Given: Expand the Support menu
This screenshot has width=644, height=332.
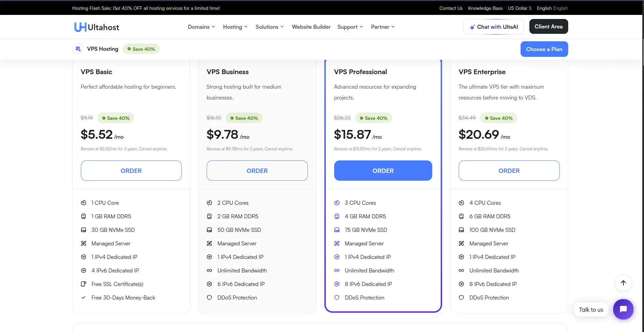Looking at the screenshot, I should coord(350,27).
